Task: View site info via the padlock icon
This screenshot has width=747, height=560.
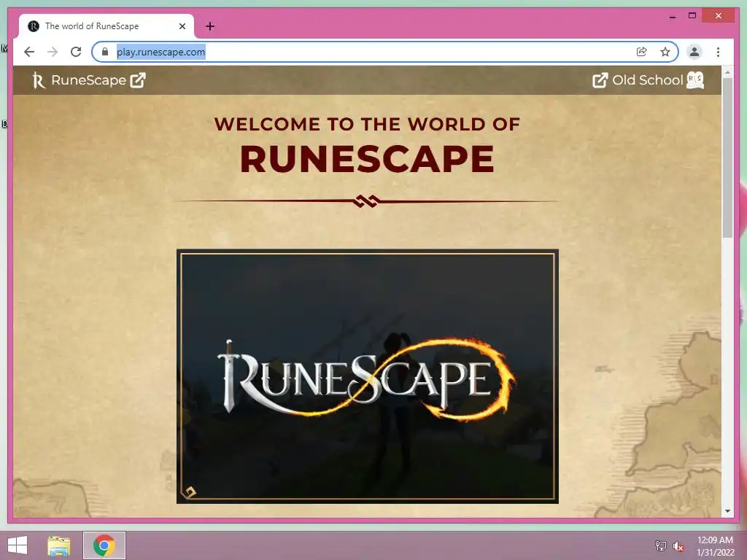Action: [x=105, y=52]
